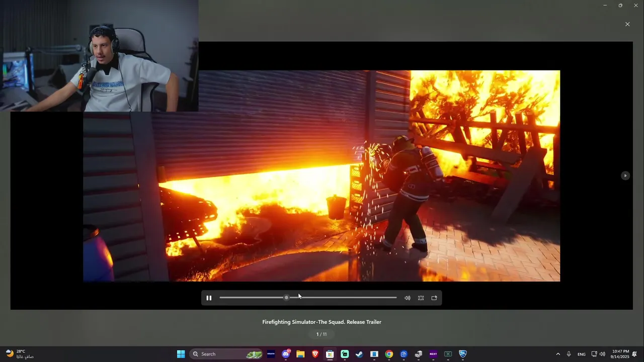Click the microphone tray icon
This screenshot has width=644, height=362.
pyautogui.click(x=569, y=354)
